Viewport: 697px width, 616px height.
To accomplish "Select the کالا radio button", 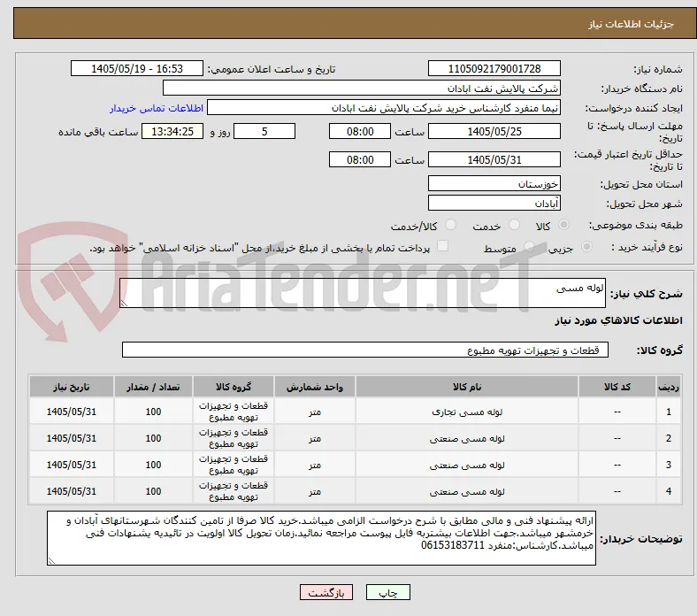I will 563,225.
